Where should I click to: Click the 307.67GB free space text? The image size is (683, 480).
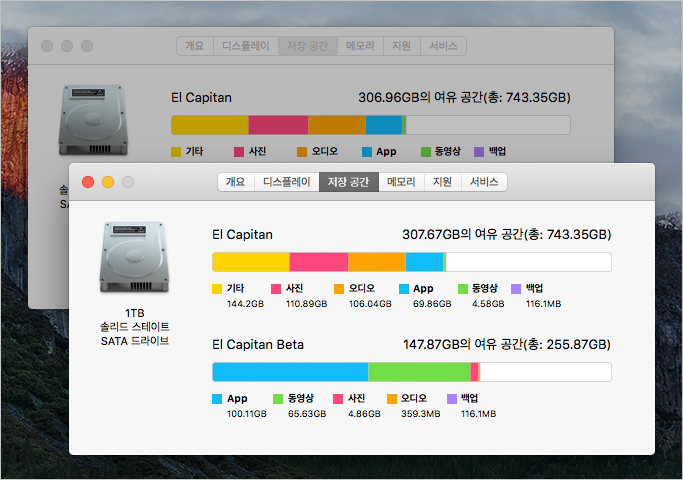[507, 234]
